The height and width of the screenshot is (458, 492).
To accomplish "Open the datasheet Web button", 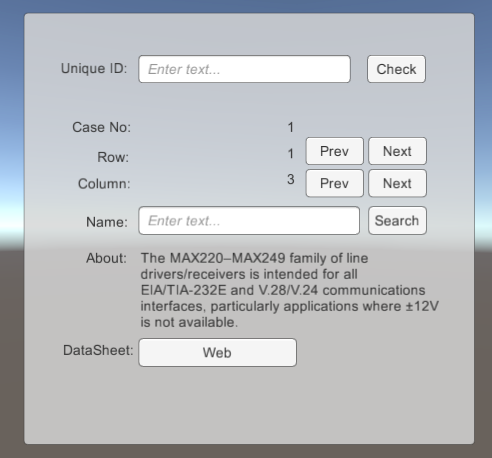I will (x=217, y=353).
